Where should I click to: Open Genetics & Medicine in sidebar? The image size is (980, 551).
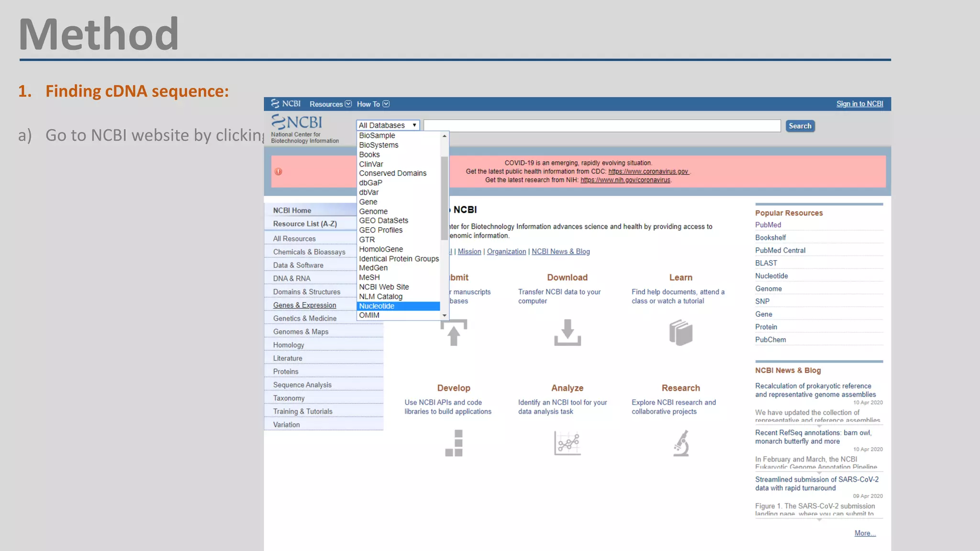pyautogui.click(x=310, y=319)
